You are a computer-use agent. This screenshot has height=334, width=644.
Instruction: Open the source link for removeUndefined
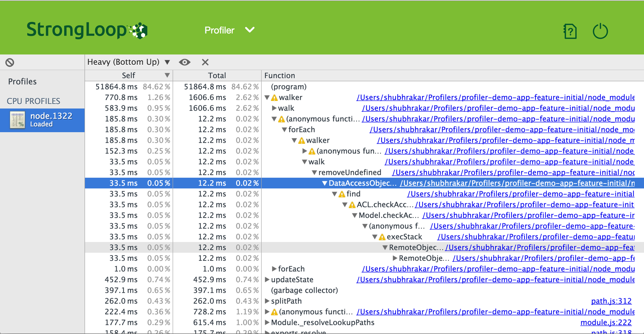coord(513,172)
